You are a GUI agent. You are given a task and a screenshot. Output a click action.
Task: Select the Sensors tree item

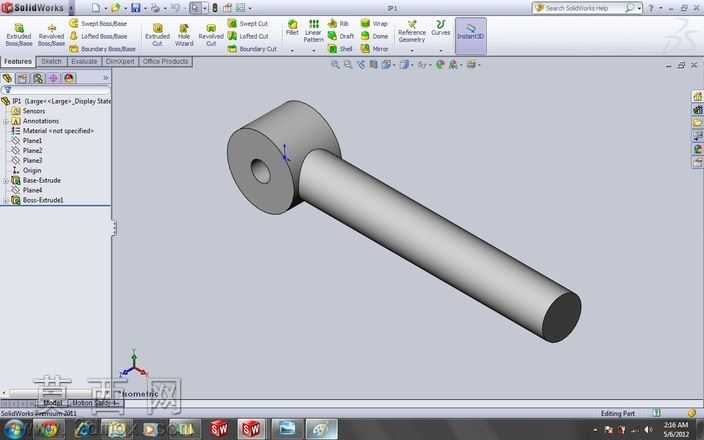click(x=28, y=111)
